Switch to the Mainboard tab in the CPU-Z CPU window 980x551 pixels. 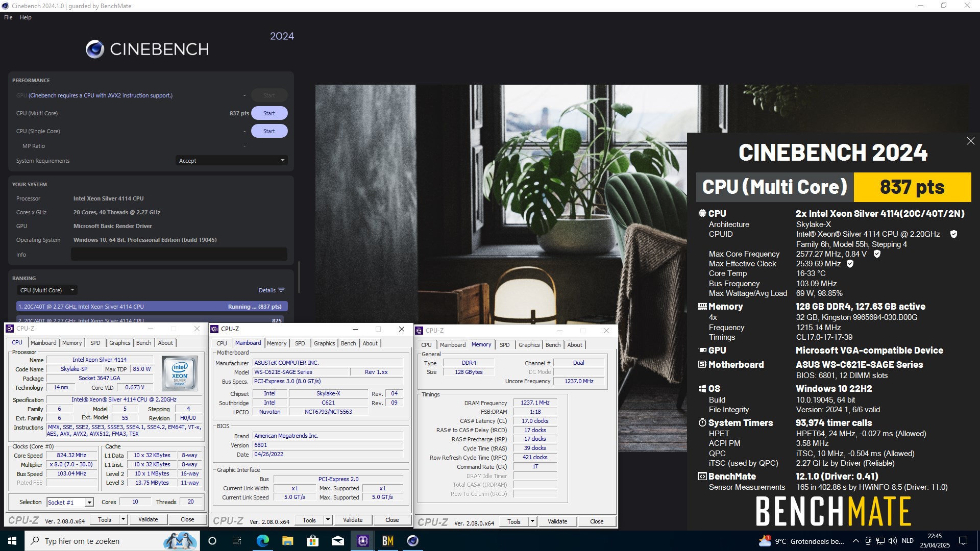[43, 343]
